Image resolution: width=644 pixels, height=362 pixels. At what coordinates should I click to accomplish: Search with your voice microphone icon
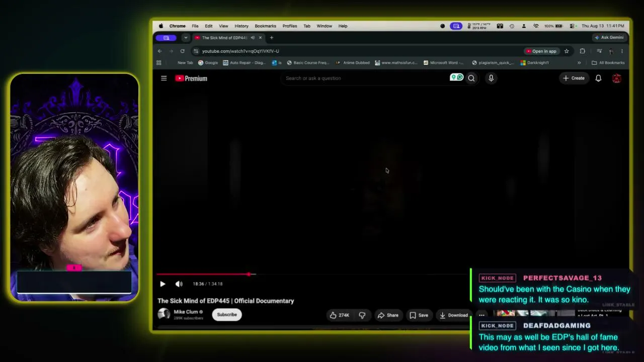(x=491, y=78)
